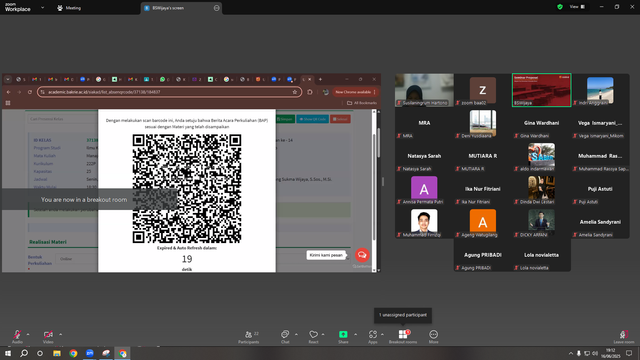Select Annisa Permata Putri's purple avatar tile
Screen dimensions: 640x360
[x=424, y=189]
